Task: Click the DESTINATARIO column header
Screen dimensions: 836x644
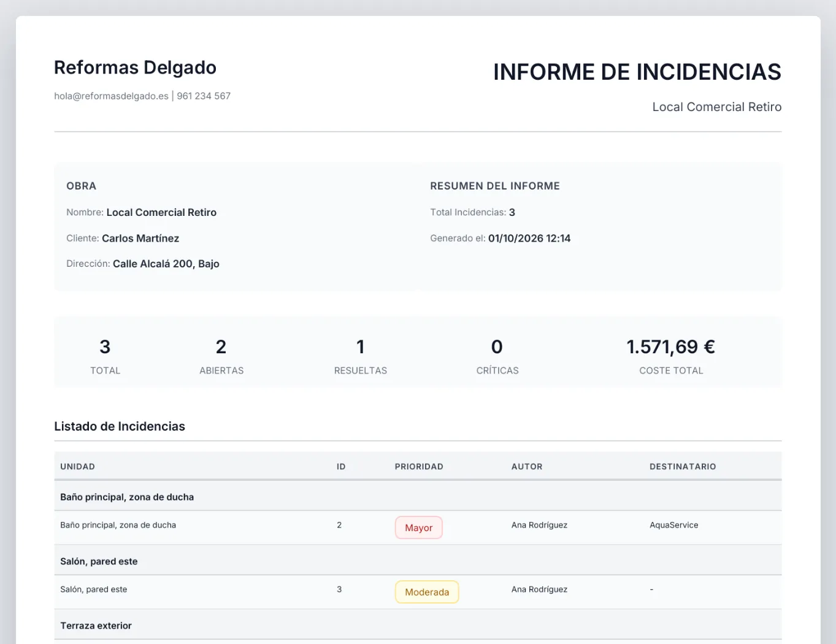Action: click(x=683, y=467)
